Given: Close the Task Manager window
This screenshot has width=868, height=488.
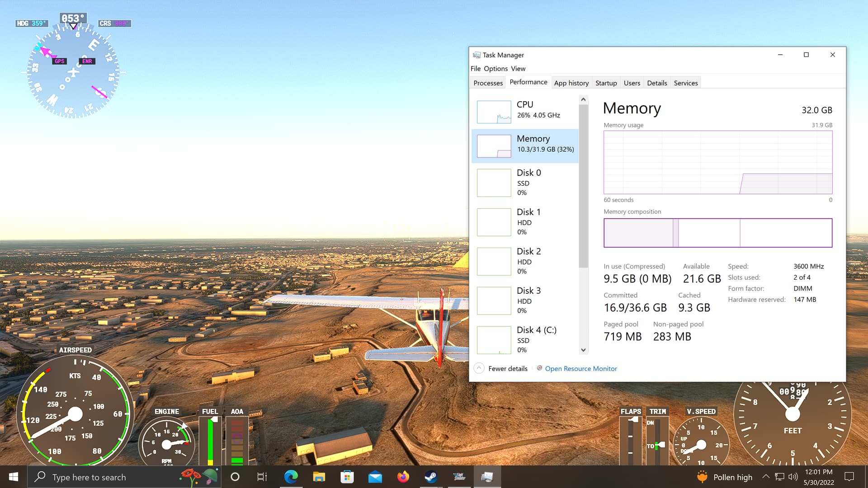Looking at the screenshot, I should pos(833,55).
